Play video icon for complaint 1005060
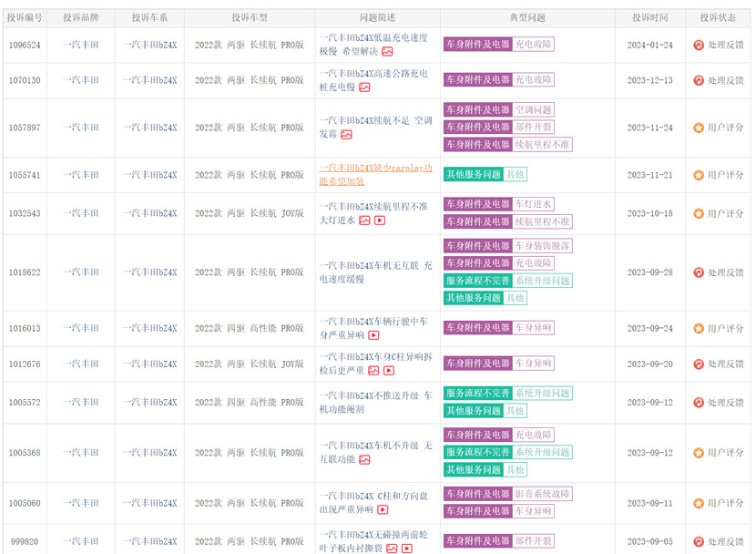Screen dimensions: 756x554 click(x=383, y=509)
